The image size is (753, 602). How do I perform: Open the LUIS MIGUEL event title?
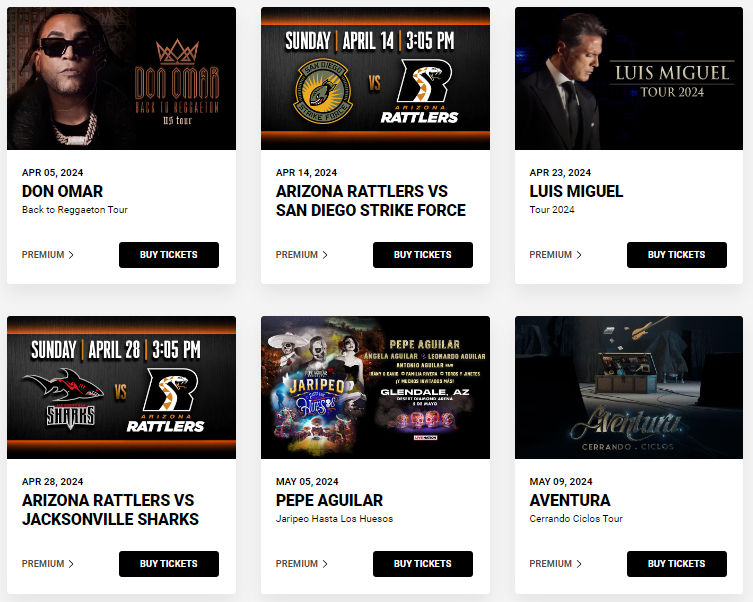pos(576,192)
